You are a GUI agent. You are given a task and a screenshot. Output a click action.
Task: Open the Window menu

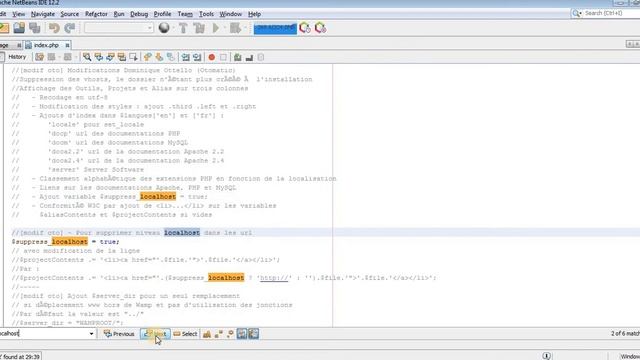[x=231, y=14]
